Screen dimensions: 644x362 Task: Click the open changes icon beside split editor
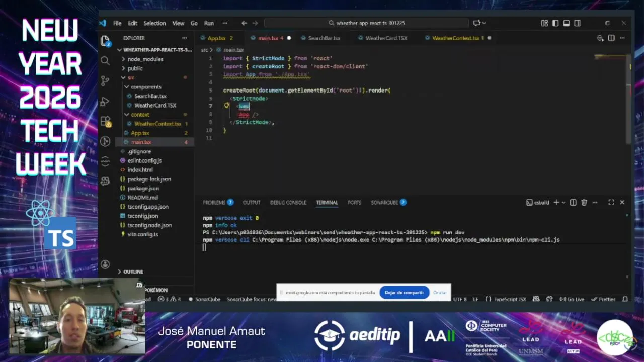click(600, 38)
